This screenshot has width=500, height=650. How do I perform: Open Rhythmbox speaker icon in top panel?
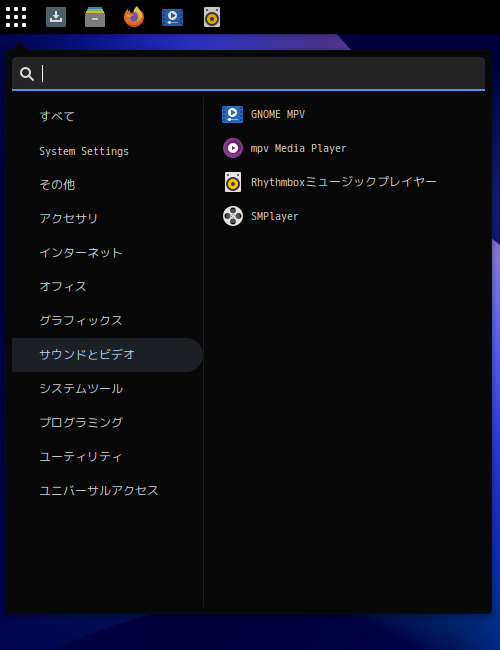pos(212,17)
